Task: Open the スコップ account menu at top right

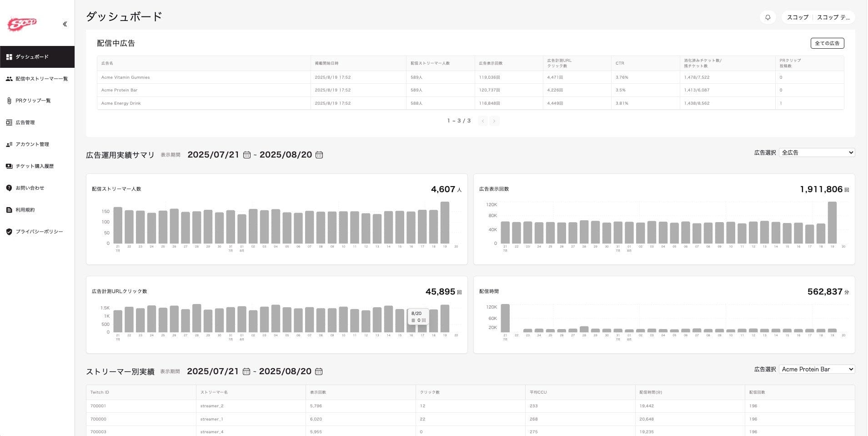Action: click(818, 17)
